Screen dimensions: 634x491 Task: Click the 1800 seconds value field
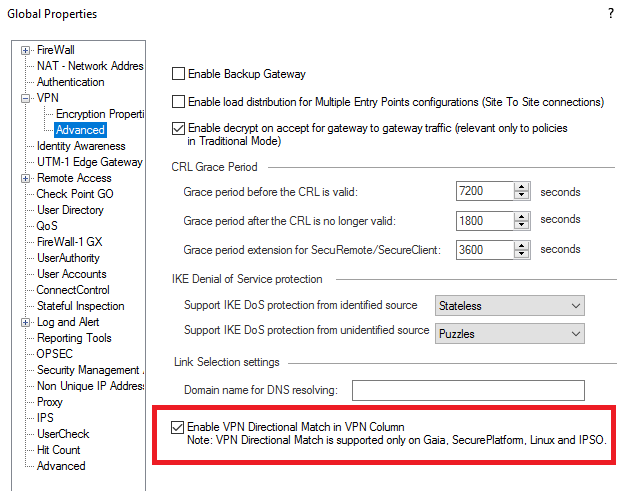click(x=485, y=220)
